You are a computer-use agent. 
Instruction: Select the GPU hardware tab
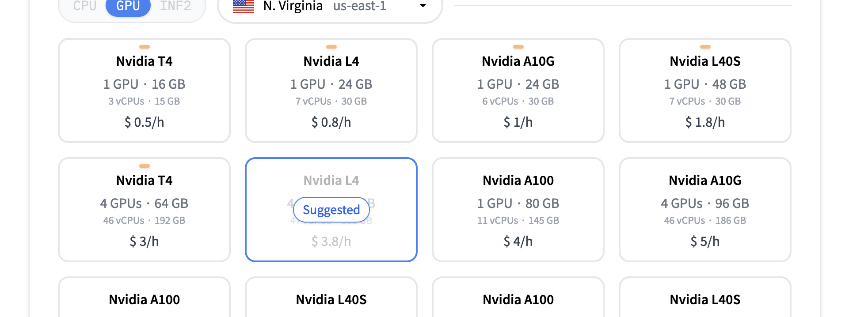tap(128, 6)
